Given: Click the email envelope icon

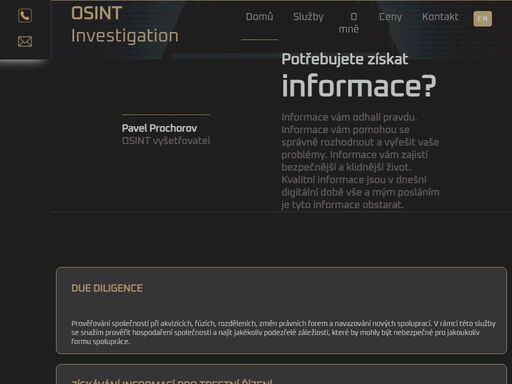Looking at the screenshot, I should pyautogui.click(x=25, y=42).
